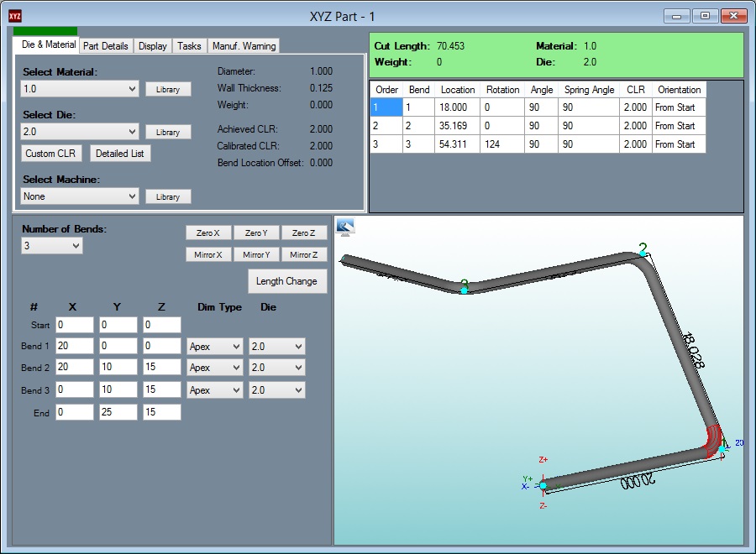Click the view icon in 3D viewport corner
Screen dimensions: 756x554
(x=345, y=227)
